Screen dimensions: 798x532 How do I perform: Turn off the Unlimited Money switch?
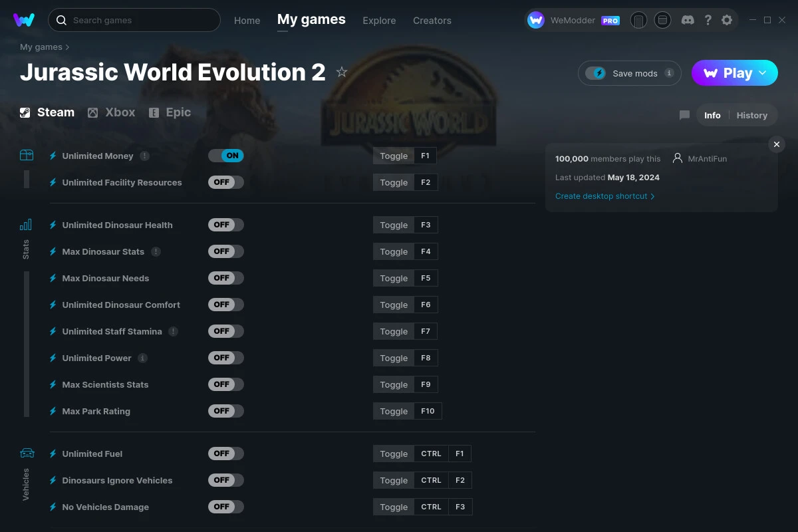pos(226,155)
